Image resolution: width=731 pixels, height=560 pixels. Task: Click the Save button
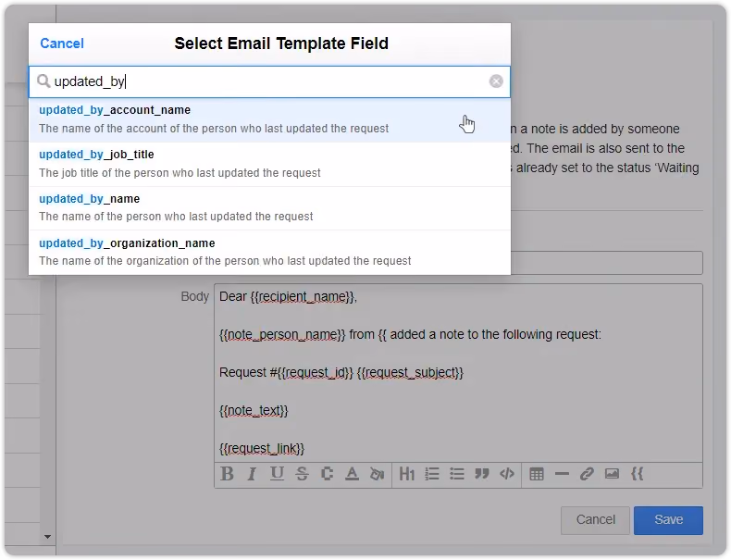point(668,520)
